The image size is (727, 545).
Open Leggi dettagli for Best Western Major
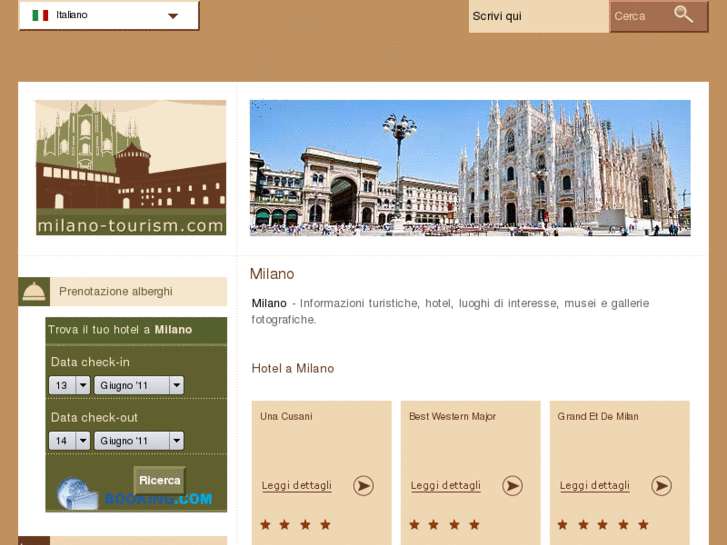(446, 486)
